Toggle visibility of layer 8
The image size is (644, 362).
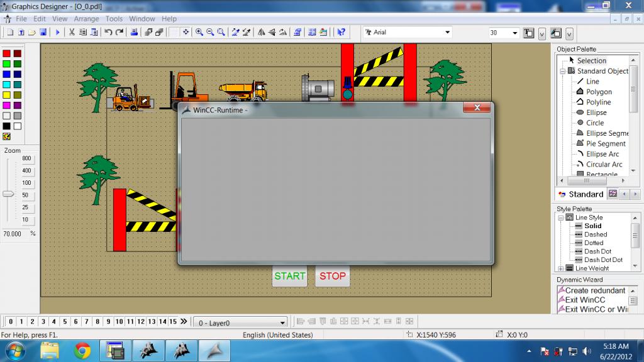[x=97, y=322]
